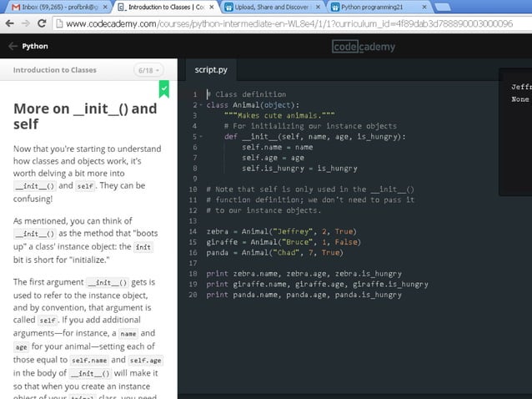
Task: Open a new browser tab button
Action: coord(443,7)
